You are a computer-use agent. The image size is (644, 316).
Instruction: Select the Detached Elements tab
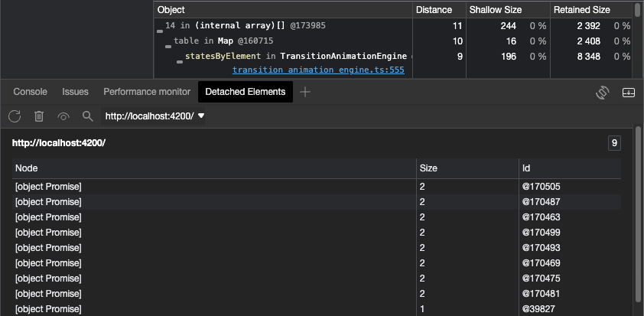[246, 92]
